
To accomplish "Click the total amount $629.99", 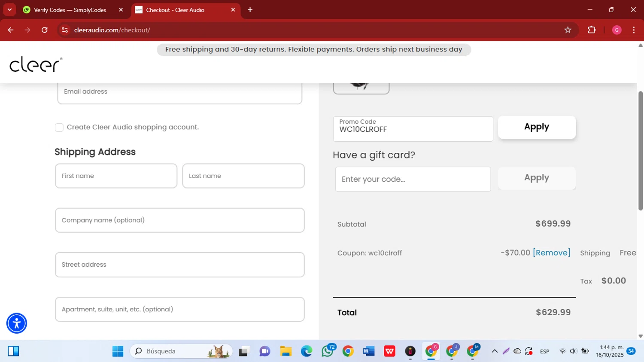I will [x=553, y=312].
